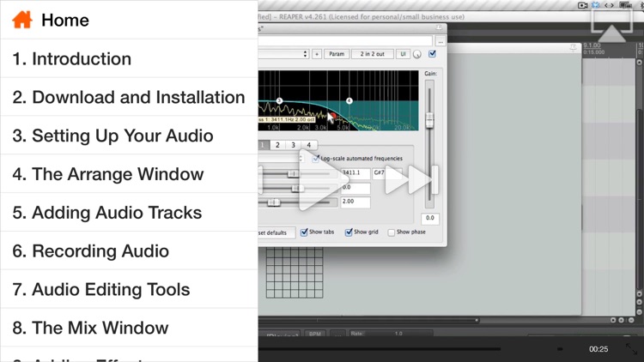Open chapter 6. Recording Audio
The image size is (644, 362).
(x=129, y=250)
